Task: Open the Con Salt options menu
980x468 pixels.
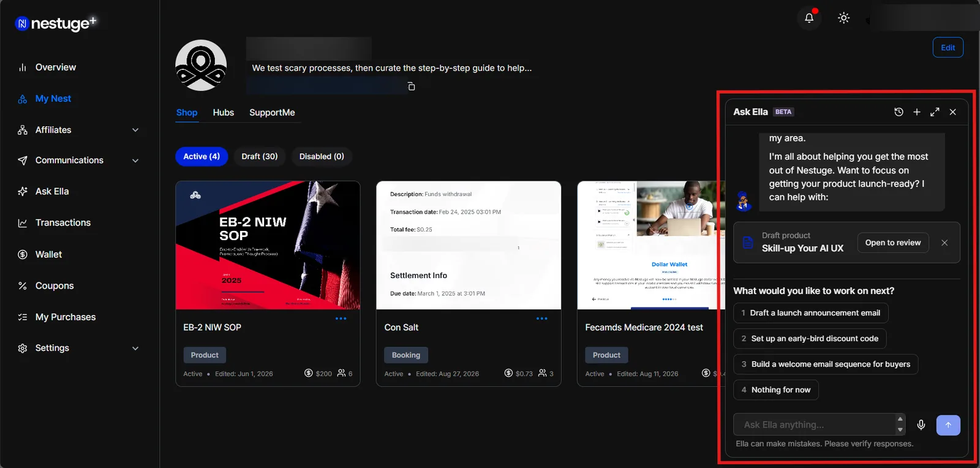Action: tap(541, 319)
